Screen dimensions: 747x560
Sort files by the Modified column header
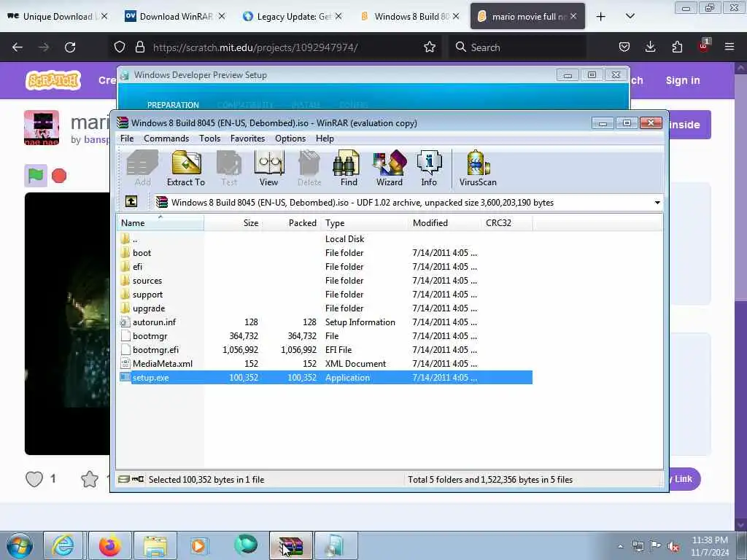[444, 223]
